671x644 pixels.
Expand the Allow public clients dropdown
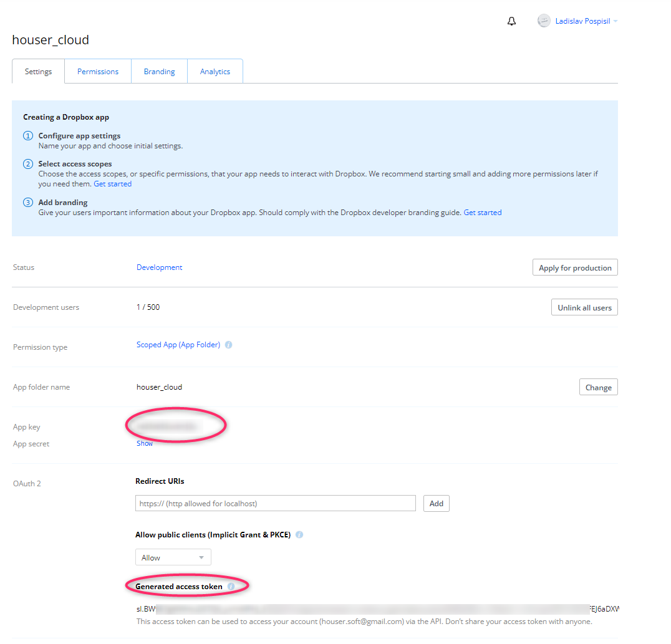173,557
